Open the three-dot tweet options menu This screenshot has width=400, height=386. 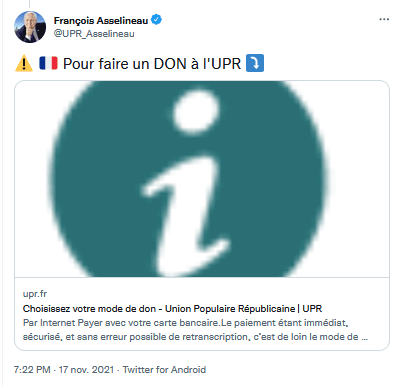384,19
